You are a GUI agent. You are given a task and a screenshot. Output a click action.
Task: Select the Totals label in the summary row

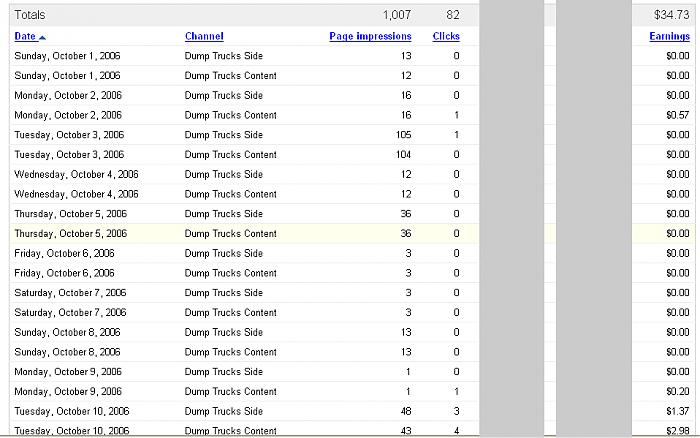(x=31, y=16)
